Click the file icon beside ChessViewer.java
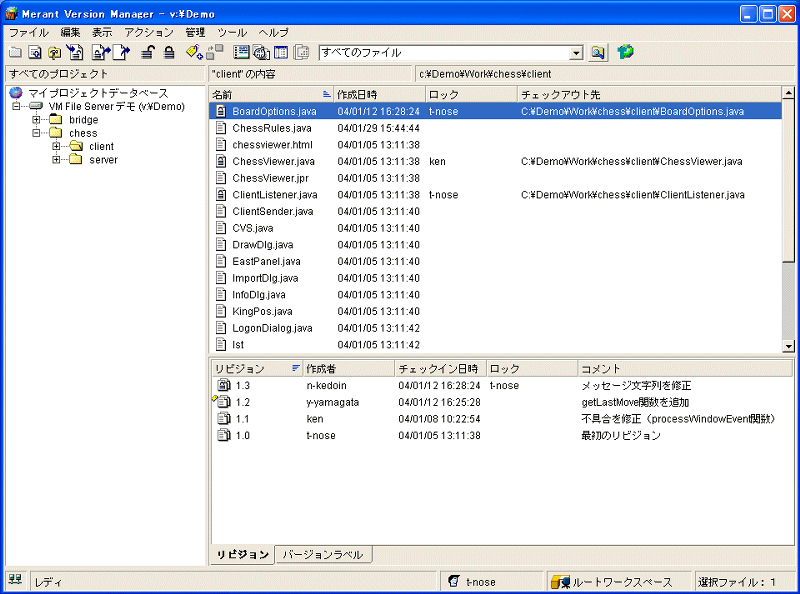800x594 pixels. (x=221, y=162)
